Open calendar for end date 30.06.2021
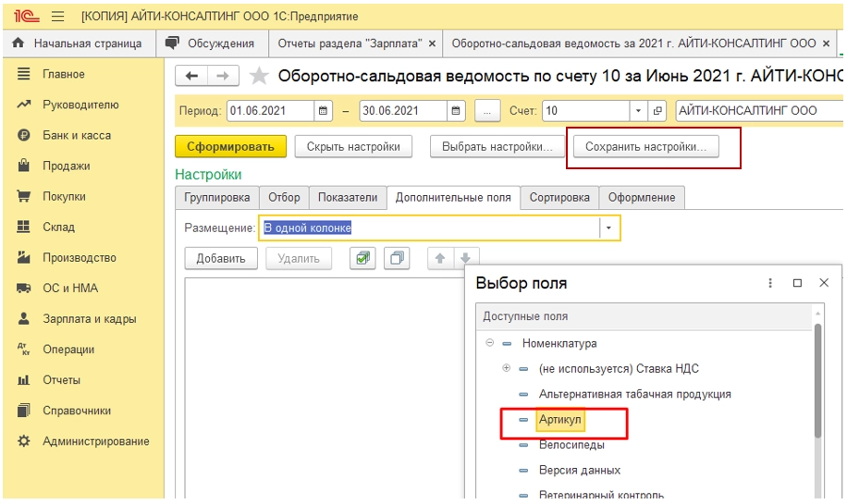The height and width of the screenshot is (504, 847). pos(455,111)
